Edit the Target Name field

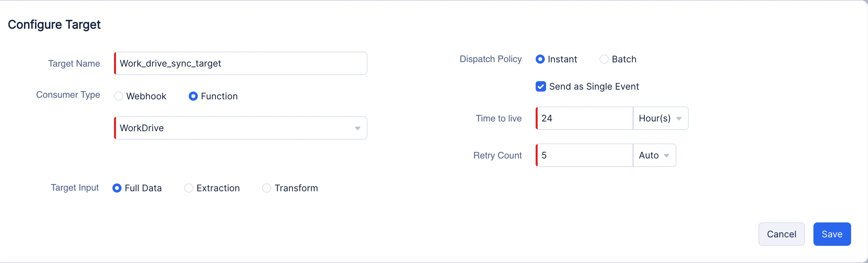coord(240,63)
